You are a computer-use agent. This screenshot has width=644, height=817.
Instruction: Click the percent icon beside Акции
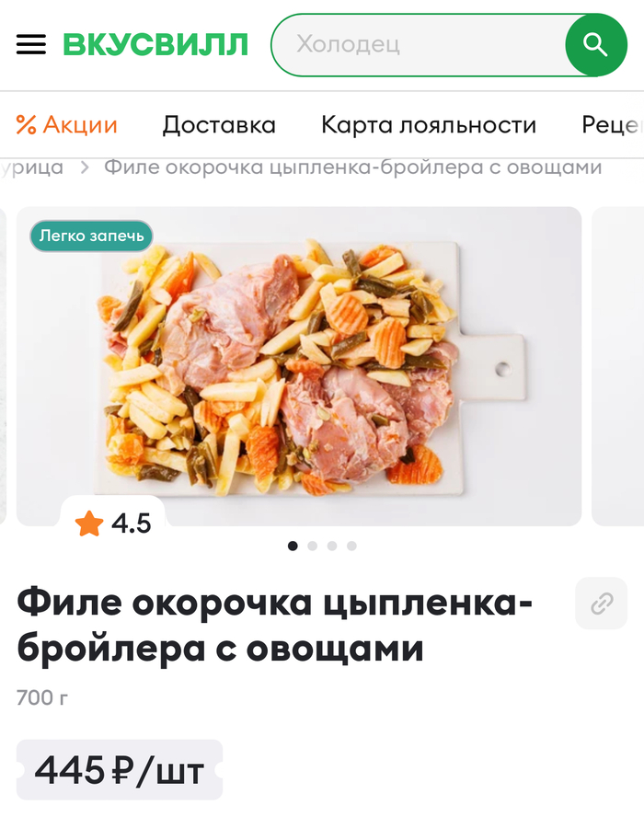coord(26,125)
